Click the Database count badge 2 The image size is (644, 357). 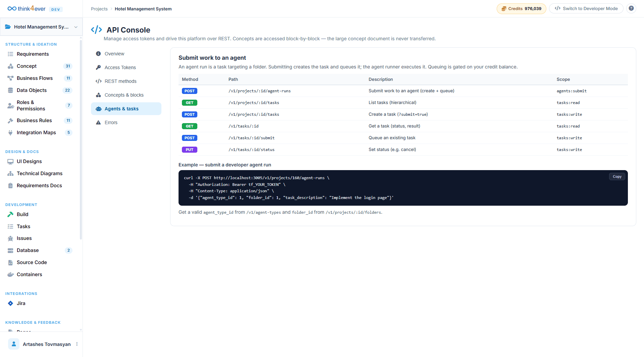pos(68,250)
